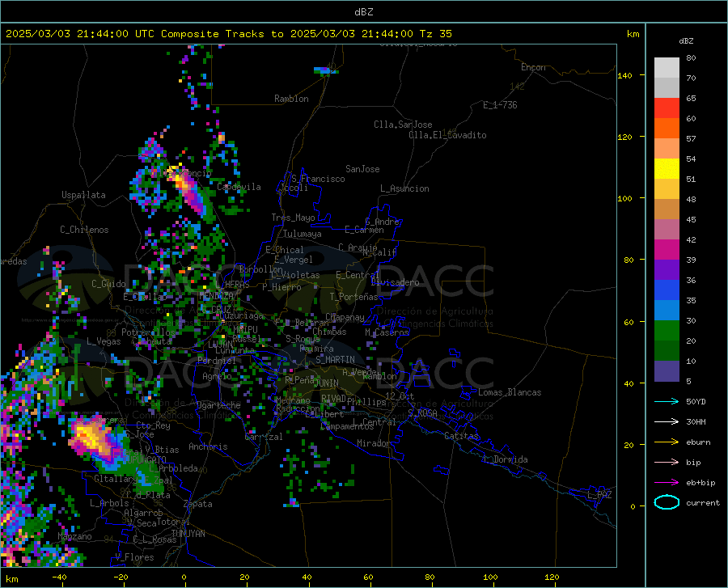Click the 'L_Vegas' place label
Screen dimensions: 728x588
(x=104, y=341)
